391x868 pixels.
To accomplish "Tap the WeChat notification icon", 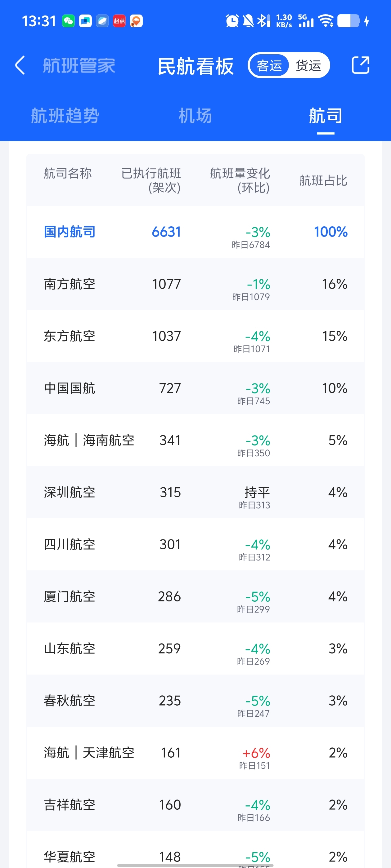I will pos(69,21).
